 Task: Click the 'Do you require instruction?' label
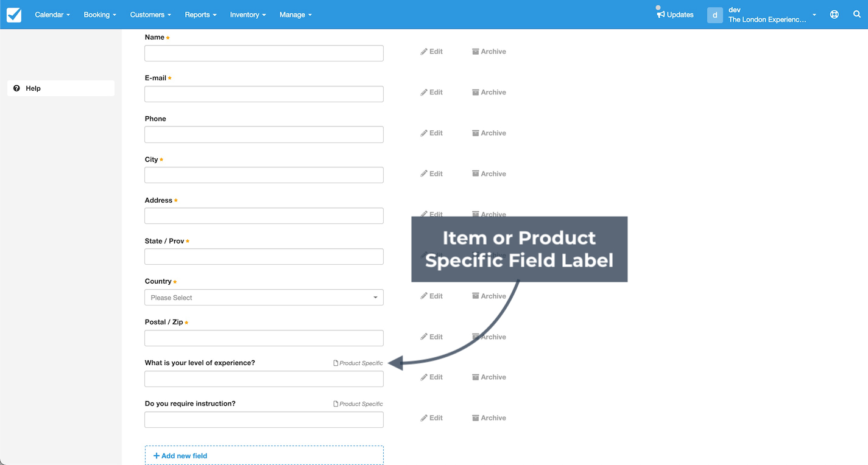coord(190,404)
